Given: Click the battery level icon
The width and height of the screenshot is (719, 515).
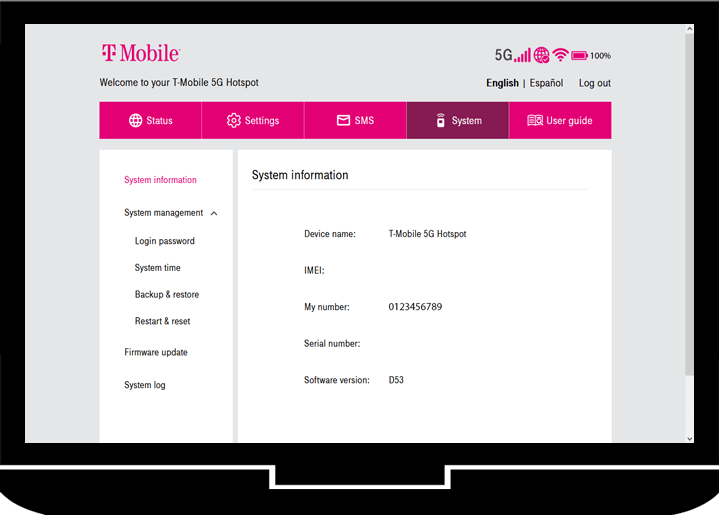Looking at the screenshot, I should [x=579, y=56].
